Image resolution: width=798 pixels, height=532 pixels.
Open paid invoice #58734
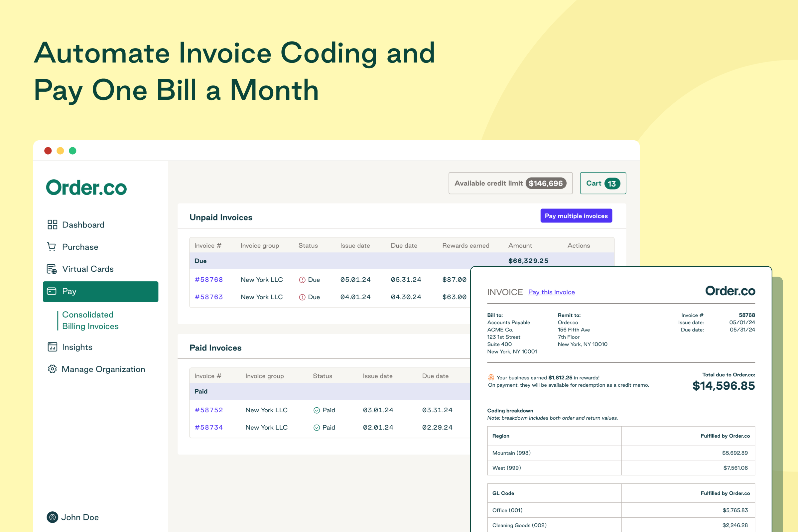209,428
